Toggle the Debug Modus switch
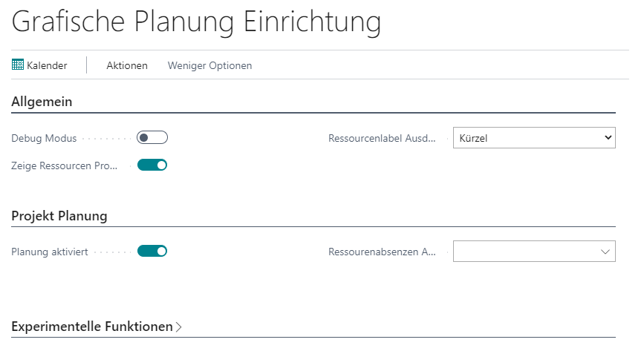Screen dimensions: 644x351 [x=152, y=137]
